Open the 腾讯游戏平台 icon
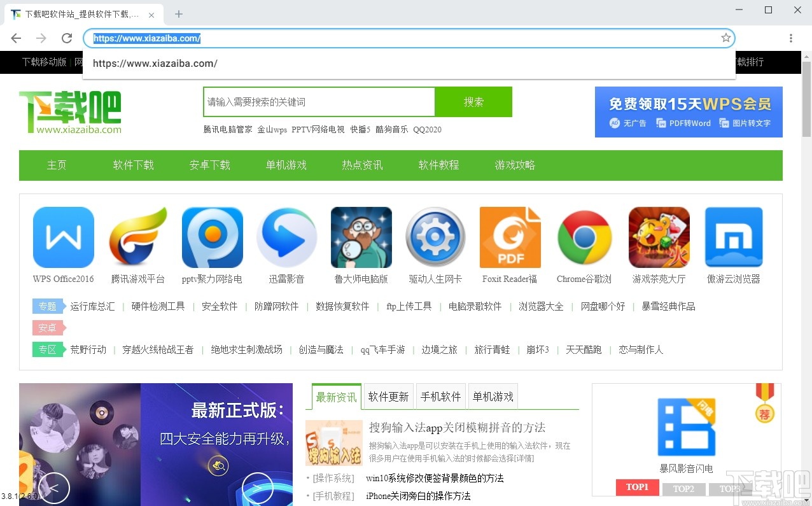Image resolution: width=812 pixels, height=506 pixels. coord(137,237)
